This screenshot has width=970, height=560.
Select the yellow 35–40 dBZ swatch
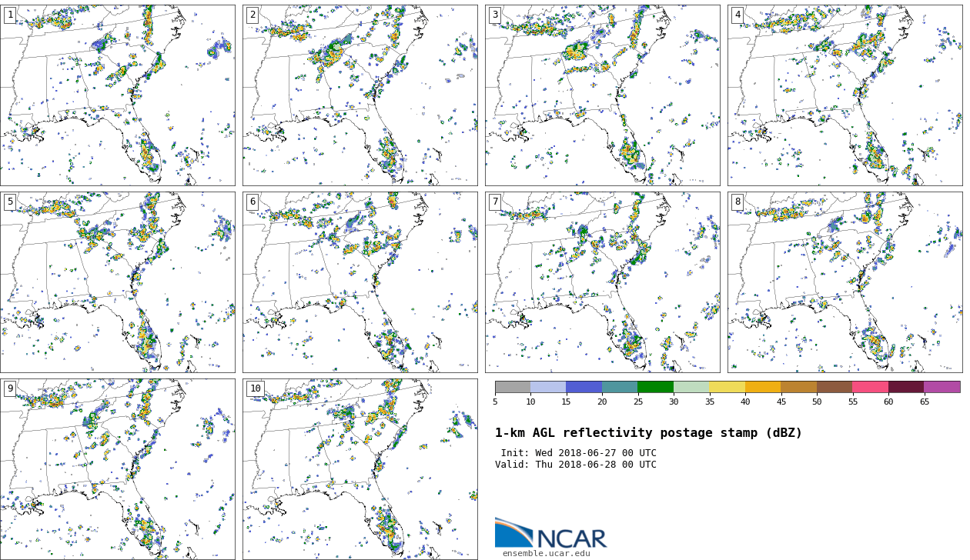point(727,387)
